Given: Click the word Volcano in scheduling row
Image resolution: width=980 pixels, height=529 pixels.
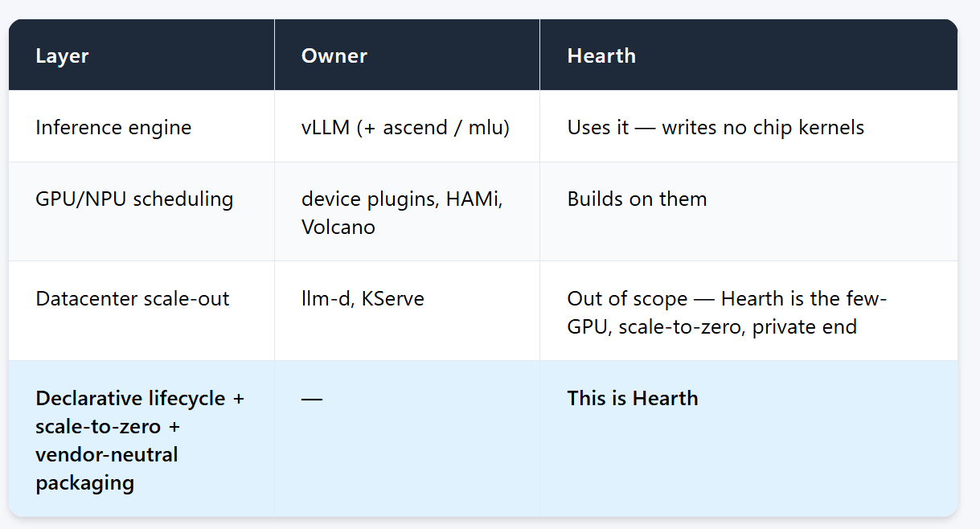Looking at the screenshot, I should [x=338, y=228].
